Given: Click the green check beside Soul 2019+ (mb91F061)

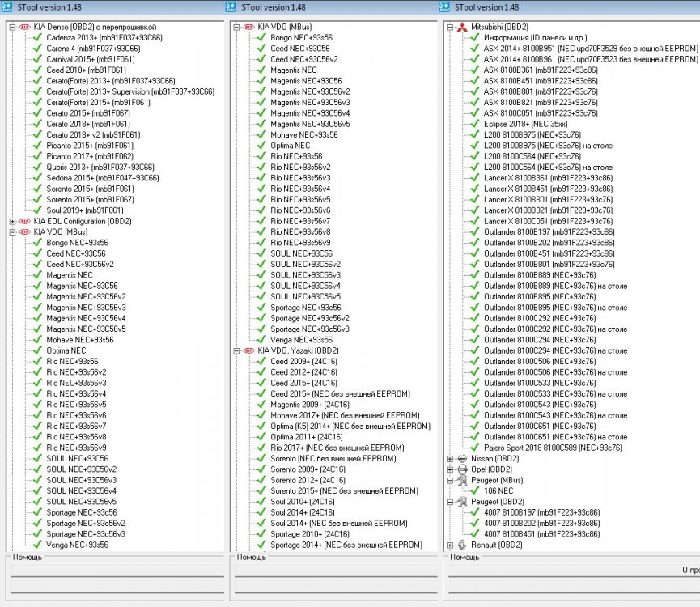Looking at the screenshot, I should (x=38, y=210).
